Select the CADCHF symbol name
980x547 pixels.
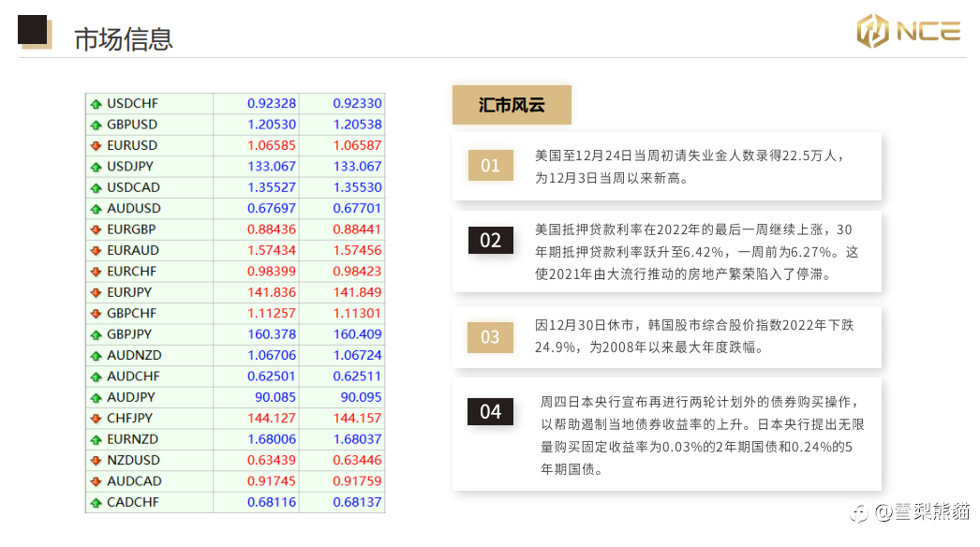pyautogui.click(x=133, y=502)
